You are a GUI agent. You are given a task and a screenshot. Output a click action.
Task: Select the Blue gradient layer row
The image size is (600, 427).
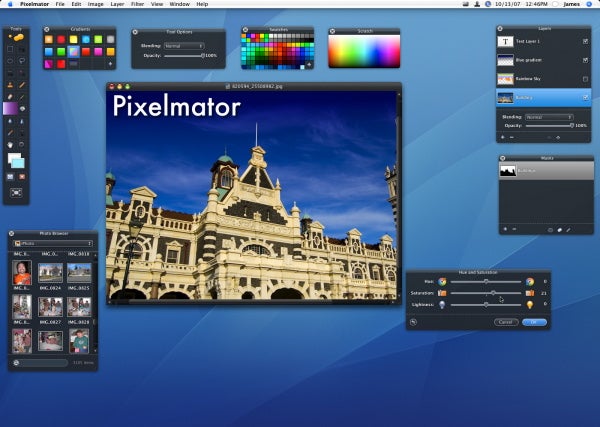click(x=543, y=60)
